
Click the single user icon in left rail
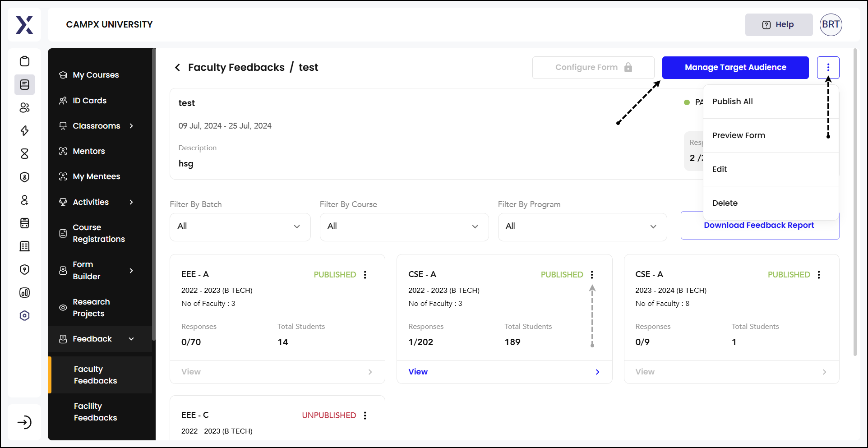25,200
